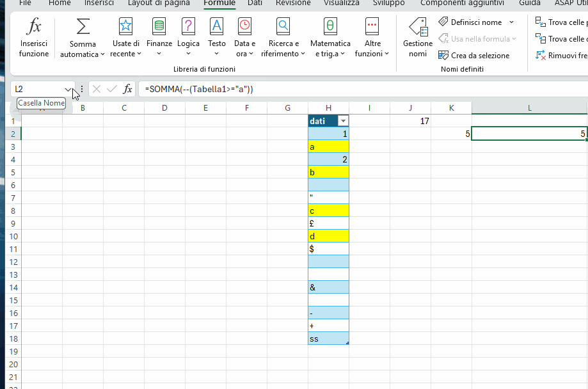Screen dimensions: 588x389
Task: Select yellow cell containing c
Action: (x=328, y=210)
